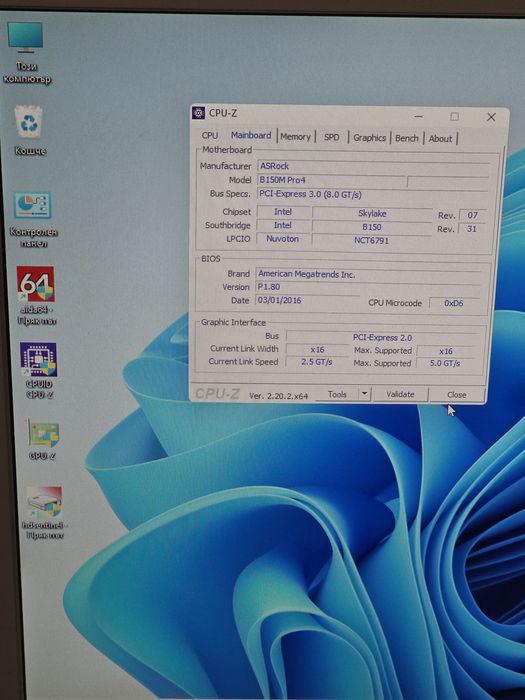The height and width of the screenshot is (700, 525).
Task: Expand the Tools dropdown arrow
Action: coord(364,394)
